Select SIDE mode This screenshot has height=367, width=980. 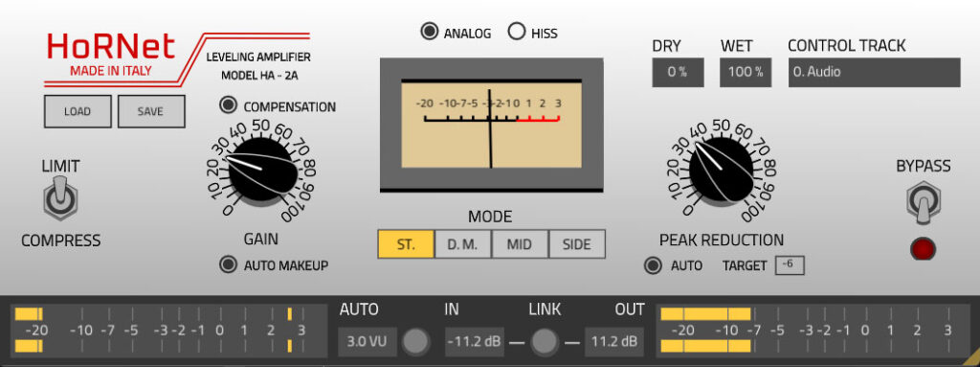coord(577,244)
